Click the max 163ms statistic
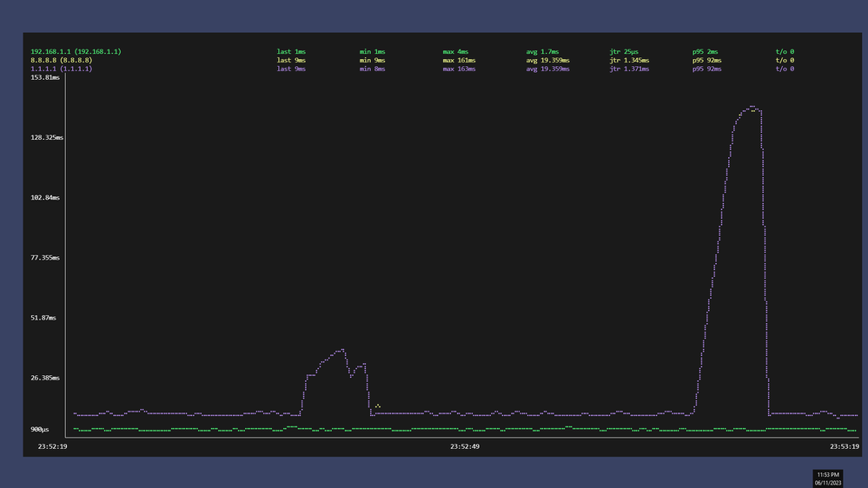Viewport: 868px width, 488px height. coord(459,69)
